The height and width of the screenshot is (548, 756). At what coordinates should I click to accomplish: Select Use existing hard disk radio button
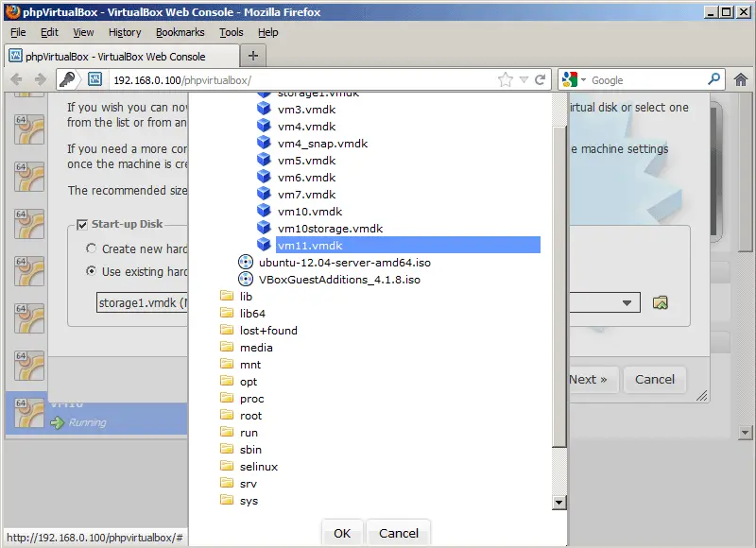[x=91, y=271]
